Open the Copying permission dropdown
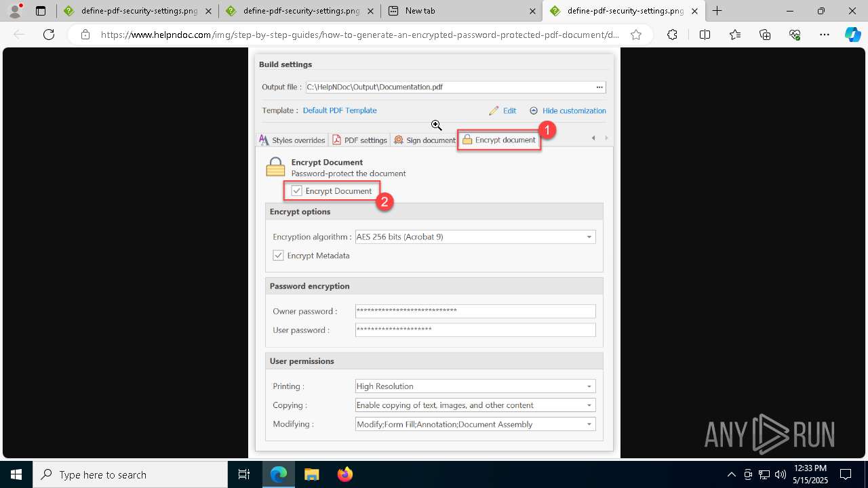Viewport: 868px width, 488px height. pyautogui.click(x=475, y=405)
